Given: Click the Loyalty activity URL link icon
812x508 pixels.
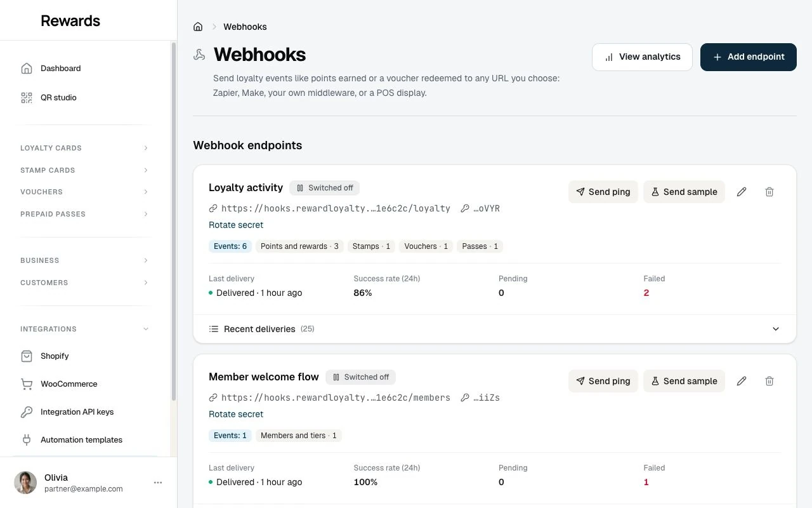Looking at the screenshot, I should (213, 208).
